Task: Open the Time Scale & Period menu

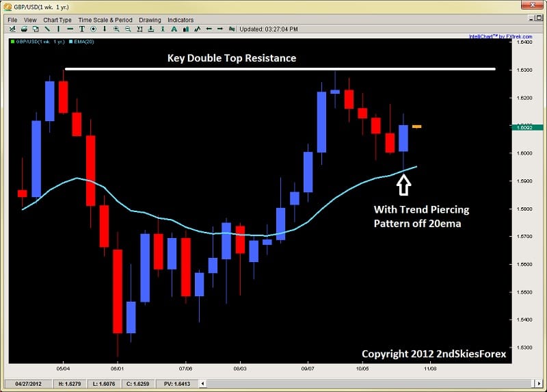Action: (105, 20)
